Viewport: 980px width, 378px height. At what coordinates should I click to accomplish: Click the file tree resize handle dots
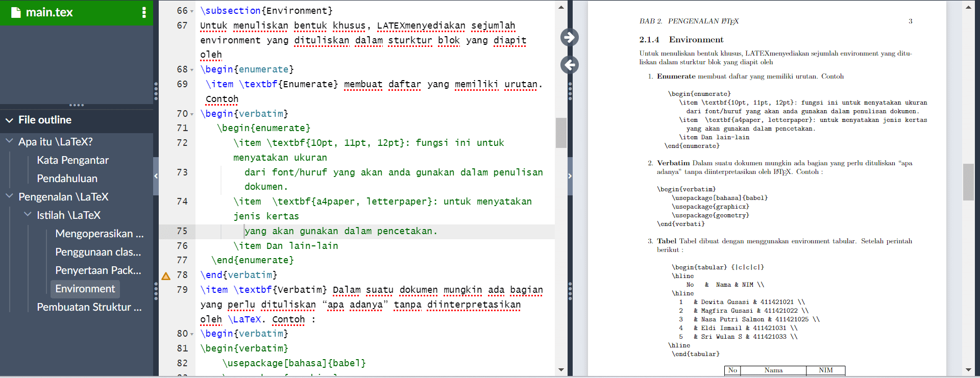click(77, 105)
